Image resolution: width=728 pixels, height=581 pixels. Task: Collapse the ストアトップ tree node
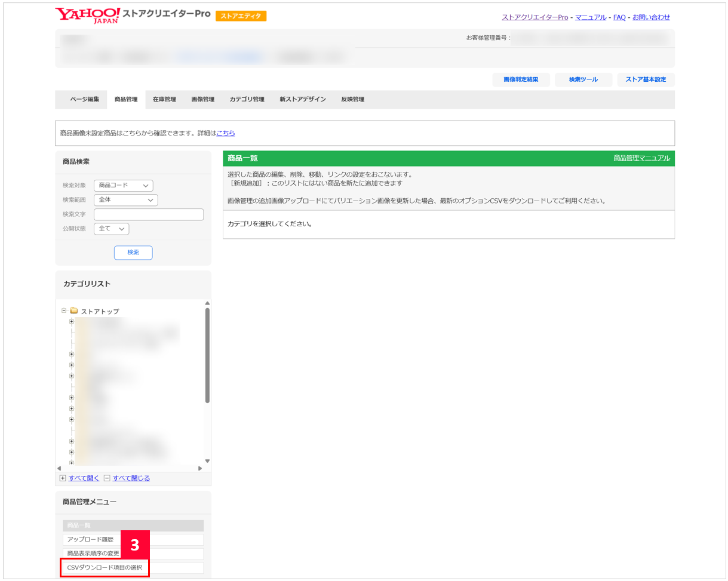pos(64,311)
